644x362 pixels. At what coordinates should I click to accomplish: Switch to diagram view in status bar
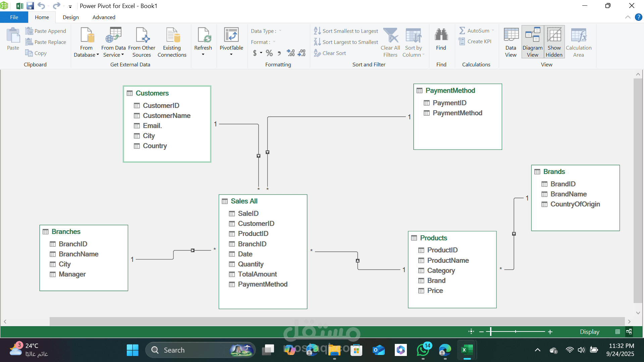(629, 331)
